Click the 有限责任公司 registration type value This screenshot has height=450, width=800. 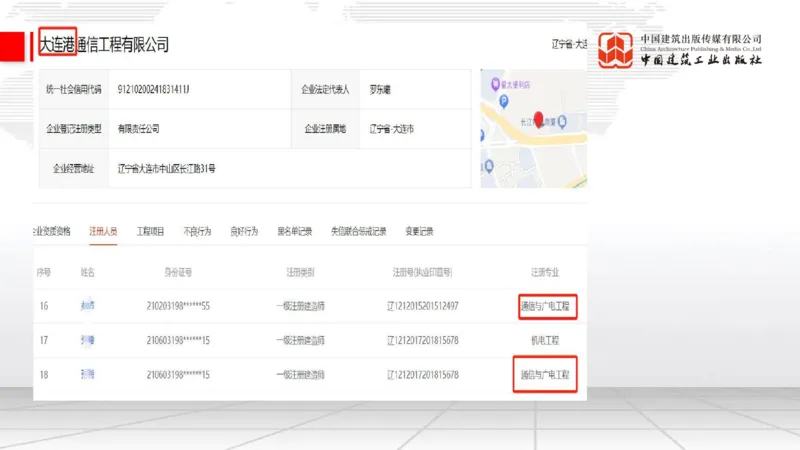(x=138, y=129)
